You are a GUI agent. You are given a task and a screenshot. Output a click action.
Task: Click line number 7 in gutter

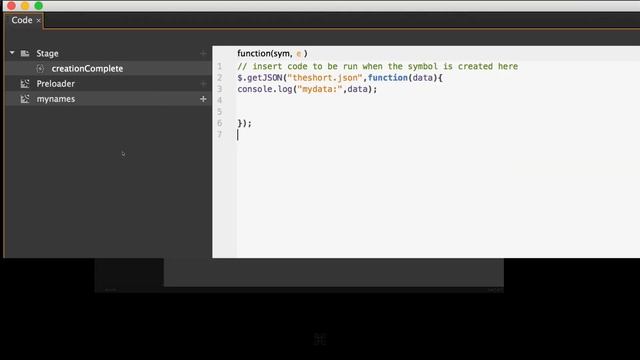coord(220,135)
